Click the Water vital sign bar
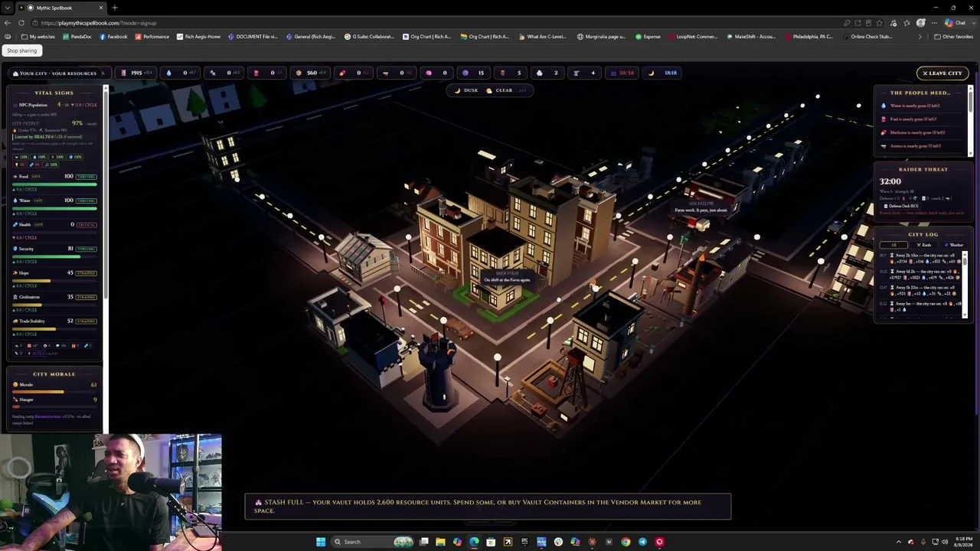The height and width of the screenshot is (551, 980). (54, 208)
